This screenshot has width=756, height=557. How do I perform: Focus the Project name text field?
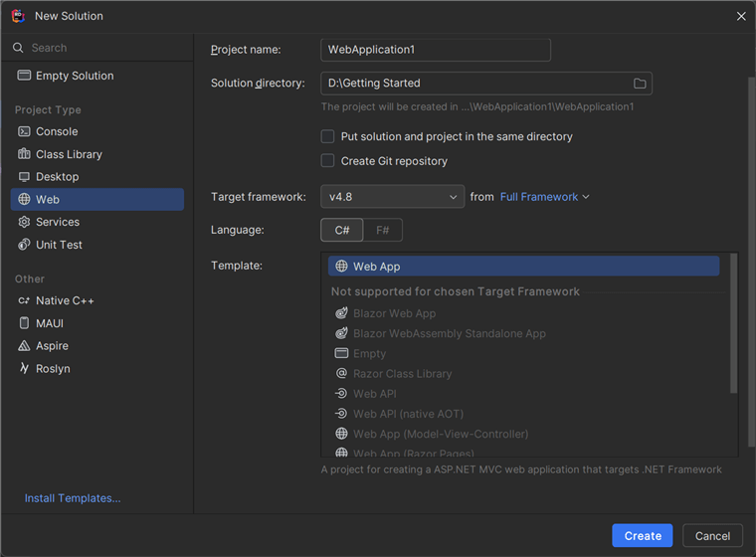(436, 50)
